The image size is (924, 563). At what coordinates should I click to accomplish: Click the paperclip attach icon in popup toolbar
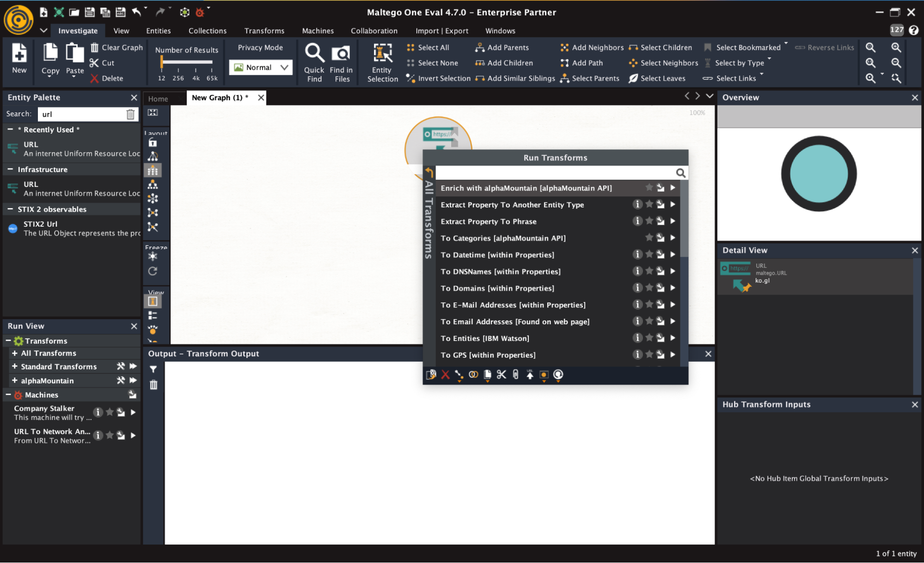click(x=516, y=375)
